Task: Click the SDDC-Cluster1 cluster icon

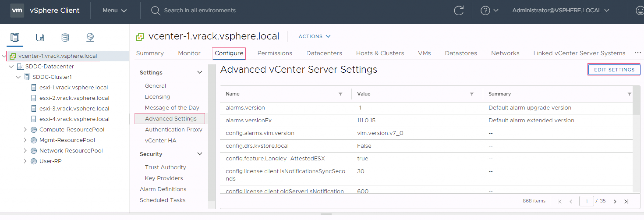Action: click(x=27, y=77)
